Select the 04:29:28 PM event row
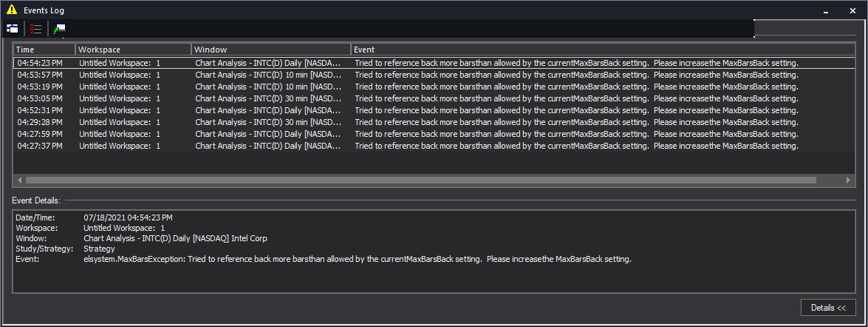This screenshot has height=327, width=868. (434, 123)
